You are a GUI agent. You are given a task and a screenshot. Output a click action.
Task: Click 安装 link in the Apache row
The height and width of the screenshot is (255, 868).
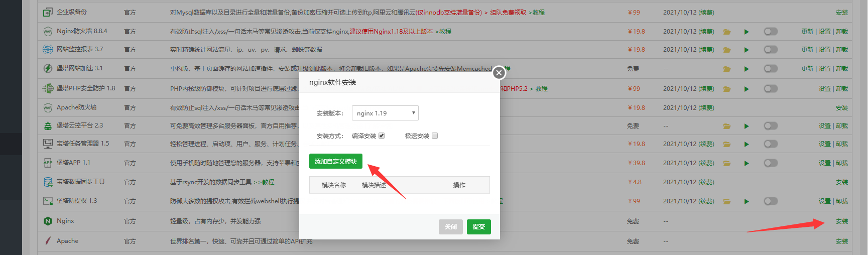[842, 241]
